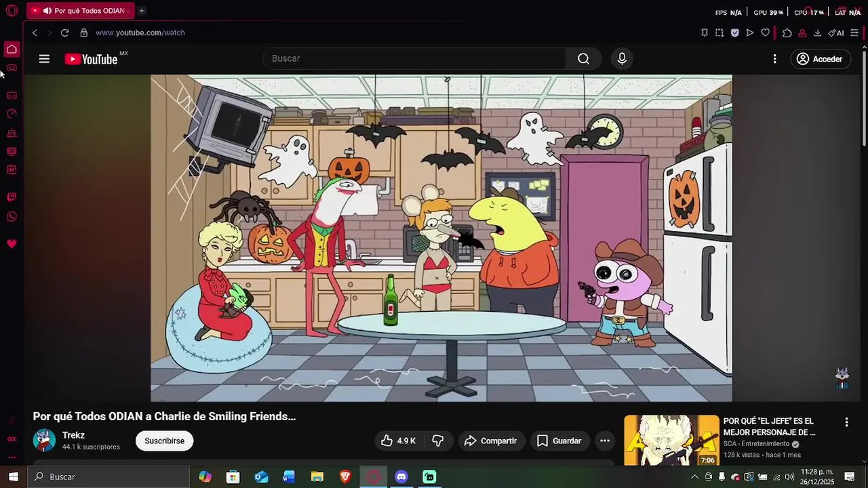Open the AI assistant button in toolbar
This screenshot has height=488, width=868.
coord(836,33)
